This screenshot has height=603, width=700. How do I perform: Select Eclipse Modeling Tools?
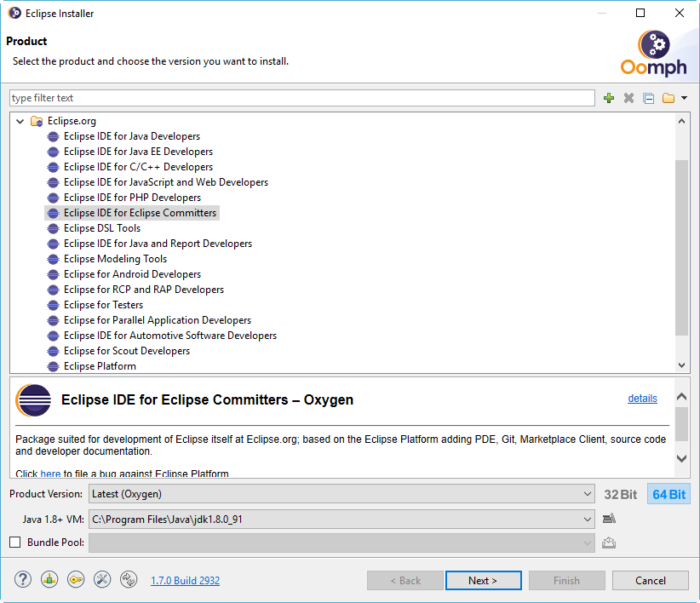click(106, 259)
